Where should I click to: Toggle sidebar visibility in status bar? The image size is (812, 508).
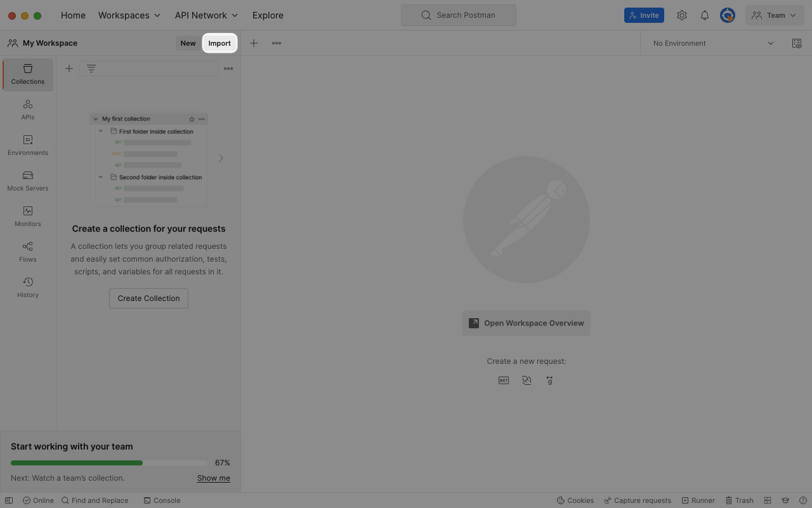click(x=9, y=500)
